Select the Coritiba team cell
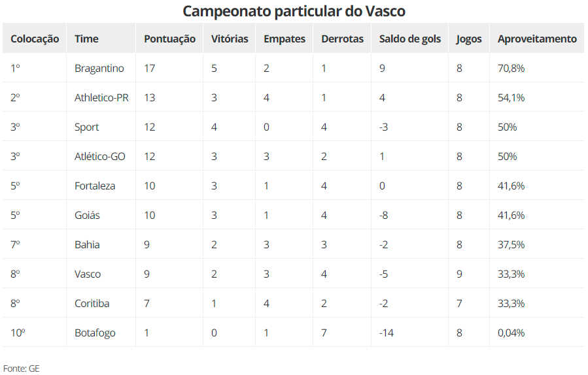The width and height of the screenshot is (588, 375). [92, 303]
